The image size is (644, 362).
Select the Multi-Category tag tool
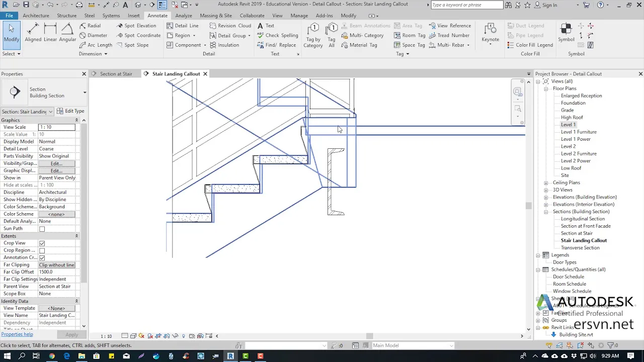click(x=362, y=35)
